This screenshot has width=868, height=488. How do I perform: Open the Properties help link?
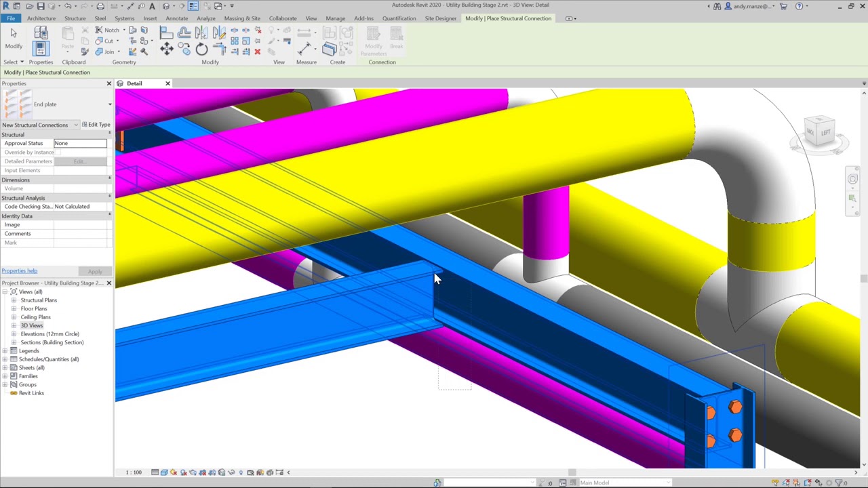[x=19, y=271]
